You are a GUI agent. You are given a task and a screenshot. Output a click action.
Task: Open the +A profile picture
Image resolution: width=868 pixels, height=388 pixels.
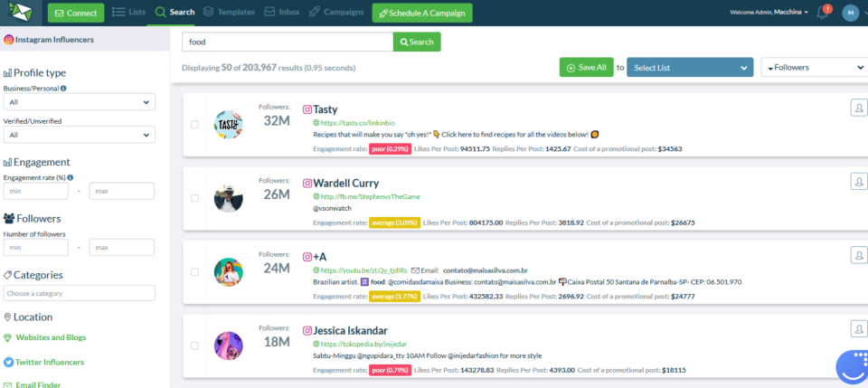coord(228,271)
